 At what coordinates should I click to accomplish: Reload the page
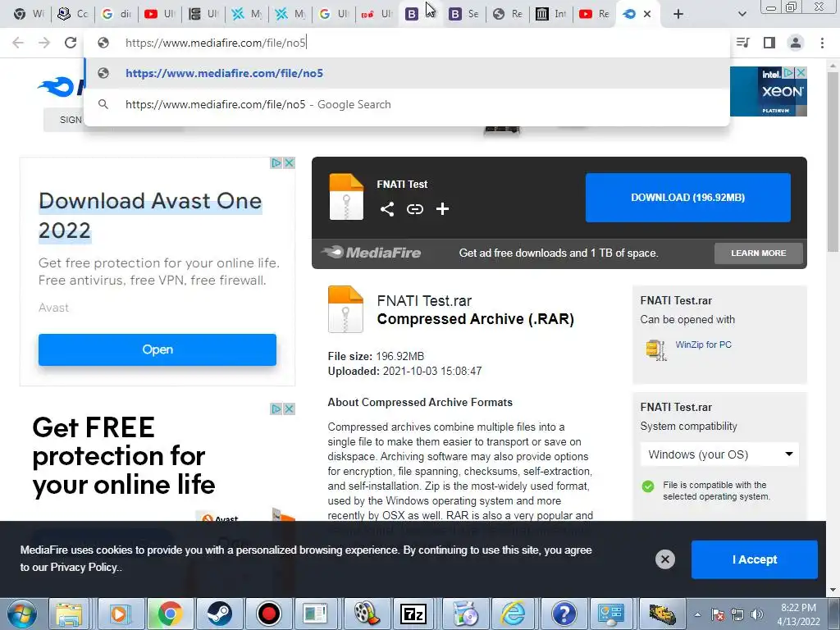tap(71, 43)
